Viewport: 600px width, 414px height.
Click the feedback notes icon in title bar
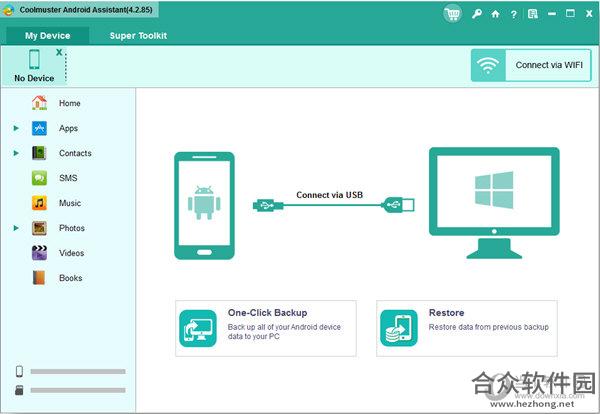pos(532,14)
